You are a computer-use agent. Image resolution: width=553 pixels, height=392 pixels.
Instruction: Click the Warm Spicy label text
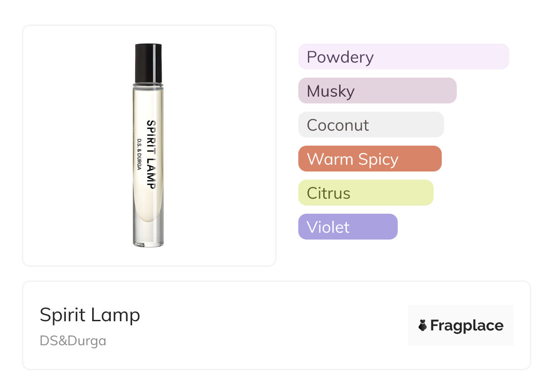[352, 159]
